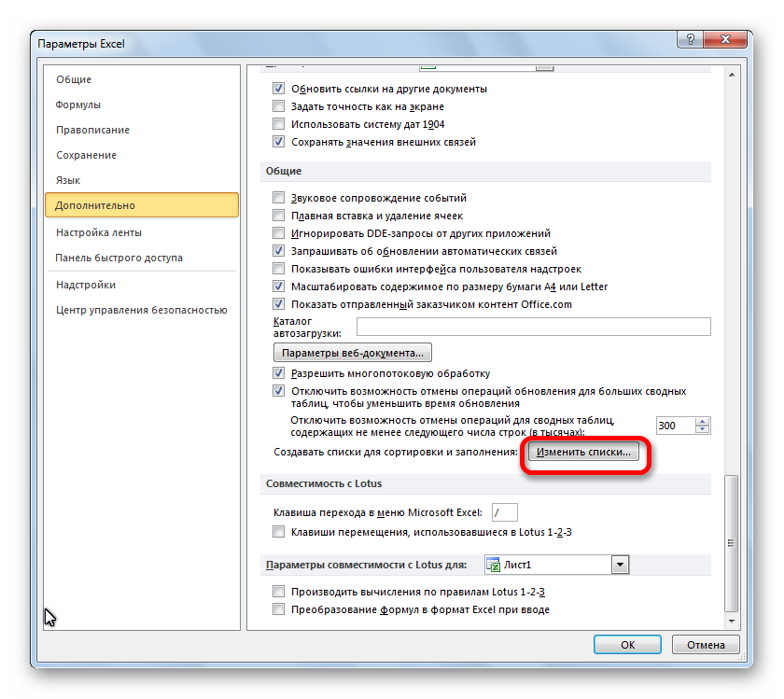Click the Lotus menu key field
The height and width of the screenshot is (699, 784).
(505, 512)
